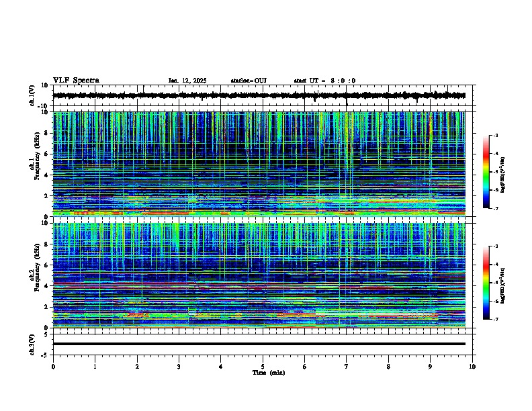Click the "10" tick on ch.1(V) axis

click(x=46, y=85)
